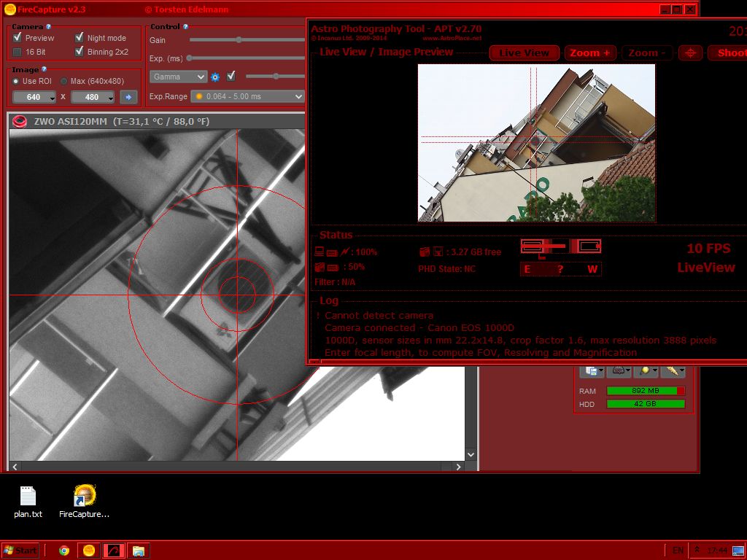The height and width of the screenshot is (560, 747).
Task: Open the Gamma dropdown list
Action: click(179, 77)
